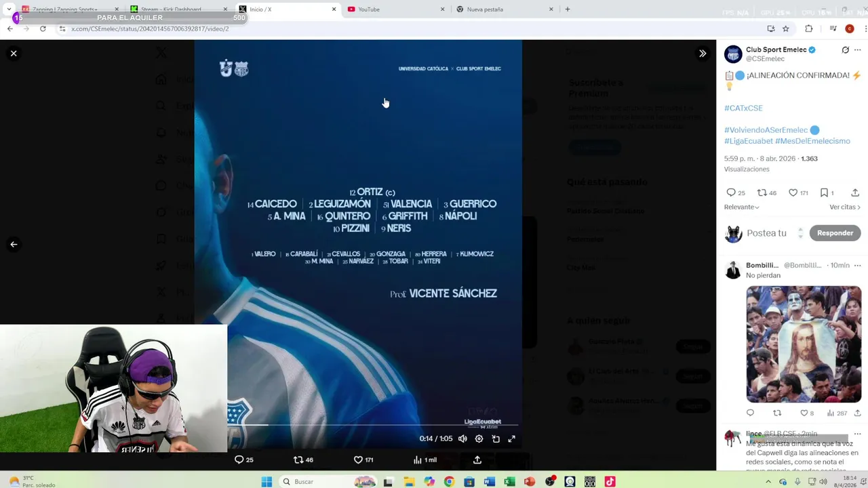
Task: Close the Inicio / X tab
Action: point(334,9)
